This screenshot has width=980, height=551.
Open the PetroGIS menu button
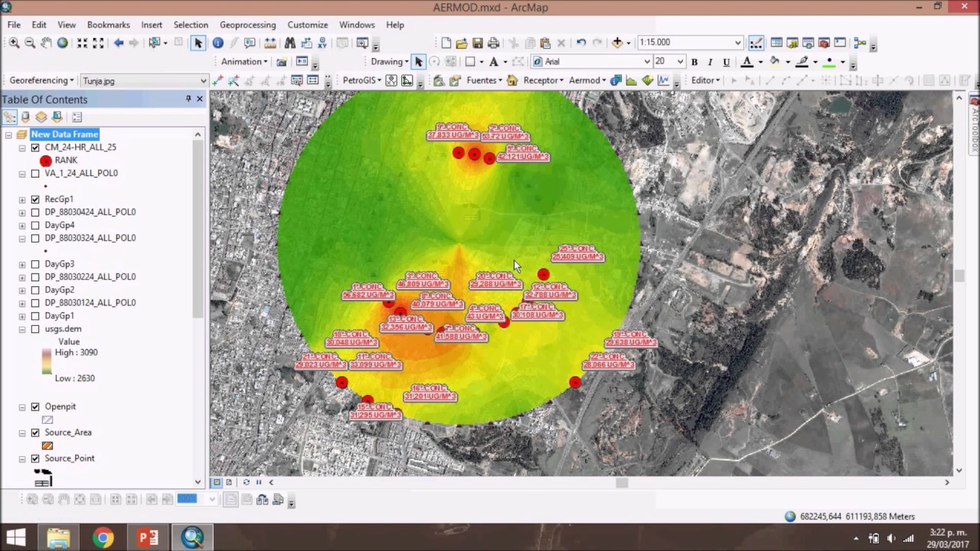[x=361, y=80]
